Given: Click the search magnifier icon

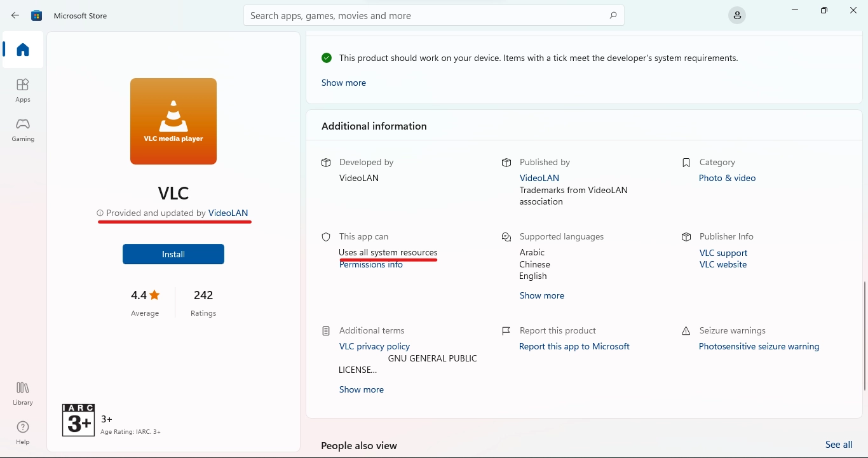Looking at the screenshot, I should click(x=613, y=15).
